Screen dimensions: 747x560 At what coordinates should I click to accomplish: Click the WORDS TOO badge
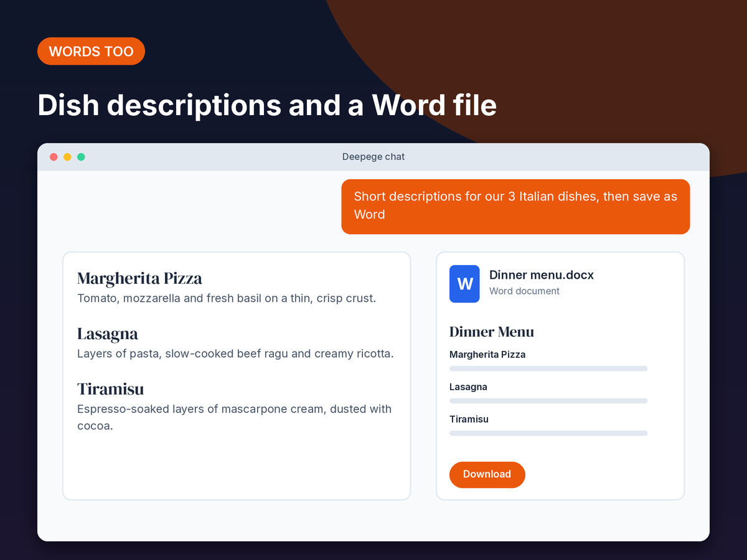(91, 51)
